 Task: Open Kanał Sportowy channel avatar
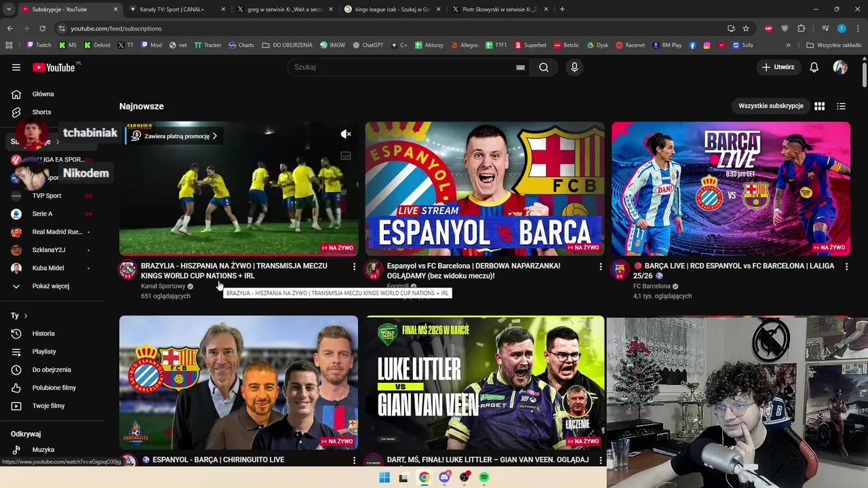[127, 270]
